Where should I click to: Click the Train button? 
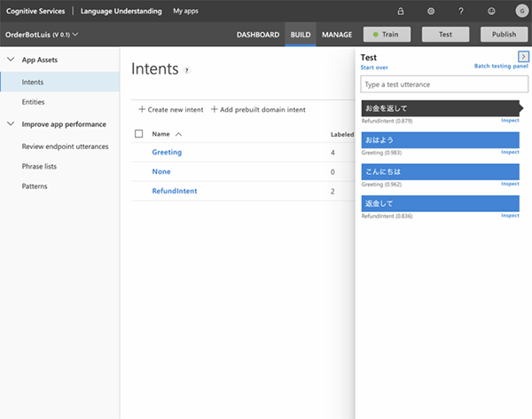[x=387, y=35]
